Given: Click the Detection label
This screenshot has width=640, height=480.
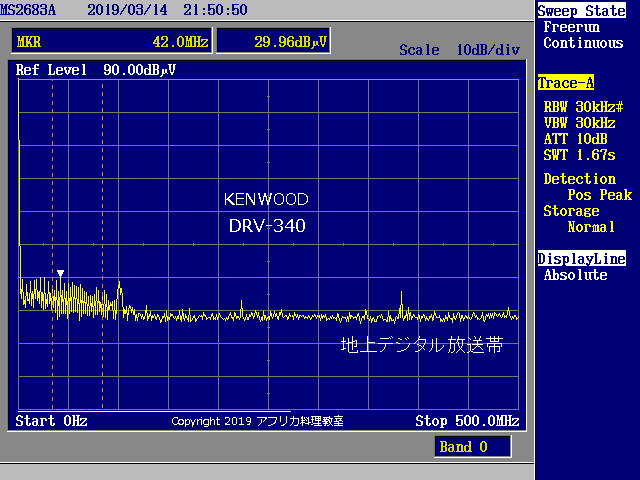Looking at the screenshot, I should pyautogui.click(x=580, y=179).
